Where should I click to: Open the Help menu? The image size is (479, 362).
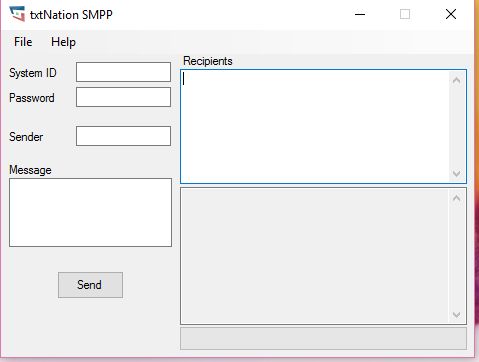click(x=63, y=42)
